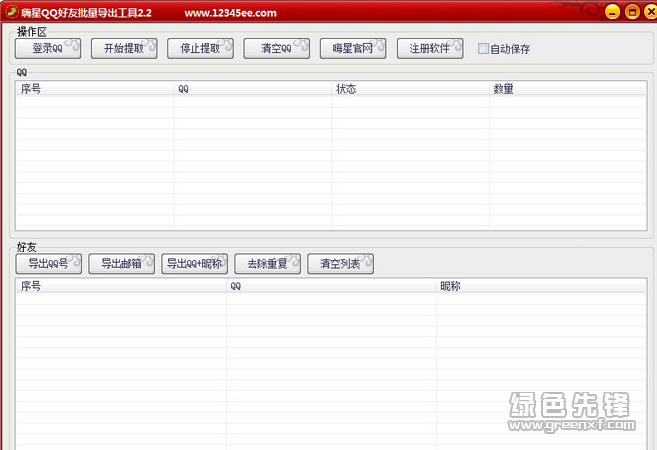Viewport: 657px width, 450px height.
Task: Click 序号 header in friends table
Action: point(122,286)
